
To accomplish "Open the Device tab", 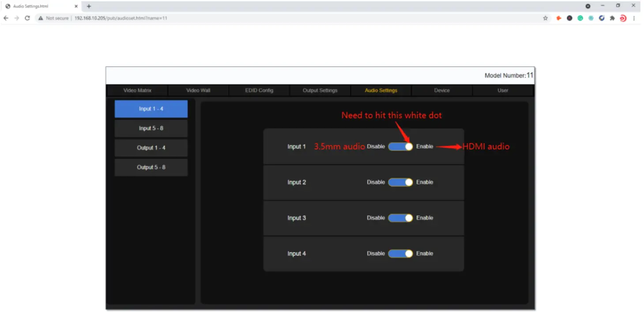I will tap(442, 90).
